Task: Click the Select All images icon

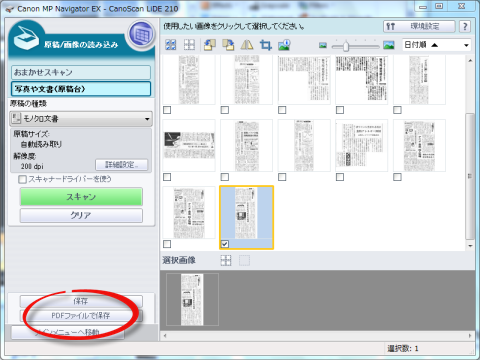Action: [x=171, y=44]
